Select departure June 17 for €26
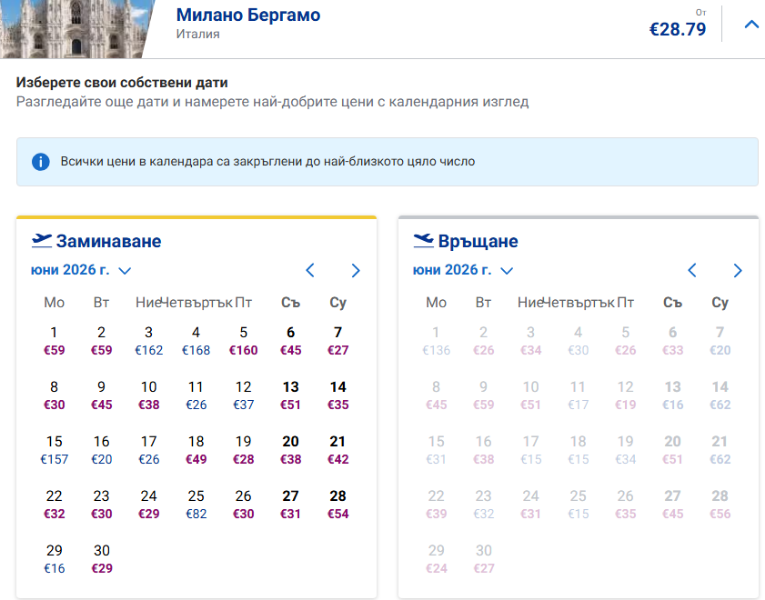Image resolution: width=765 pixels, height=600 pixels. (149, 450)
